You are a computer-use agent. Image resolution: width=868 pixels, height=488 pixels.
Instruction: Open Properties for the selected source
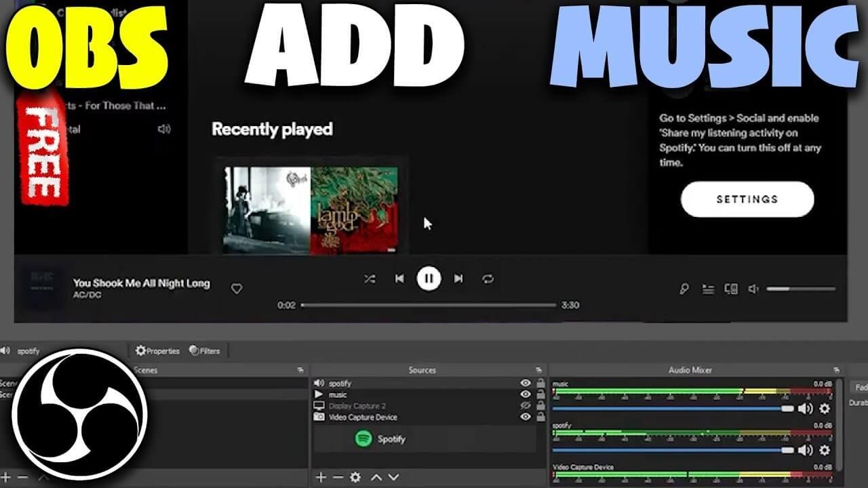[x=157, y=351]
